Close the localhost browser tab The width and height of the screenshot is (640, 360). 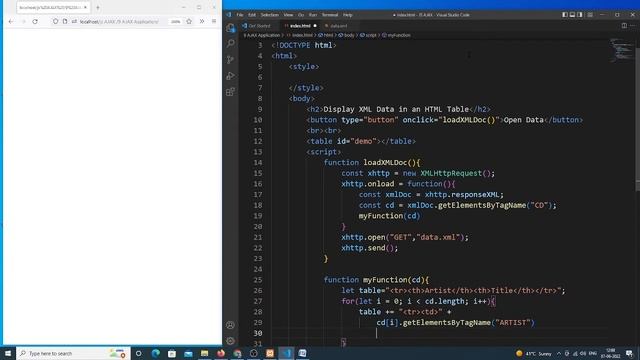85,7
